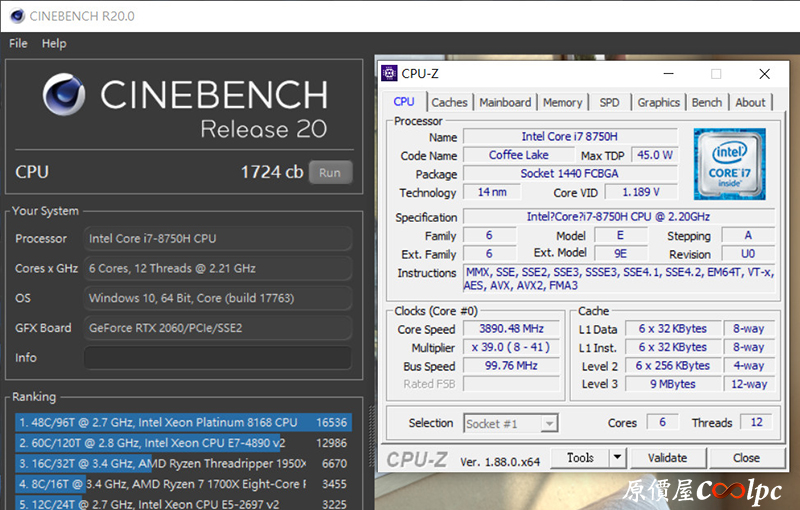Click the Level 2 cache value 6 x 256 KBytes
The height and width of the screenshot is (510, 800).
[x=672, y=366]
